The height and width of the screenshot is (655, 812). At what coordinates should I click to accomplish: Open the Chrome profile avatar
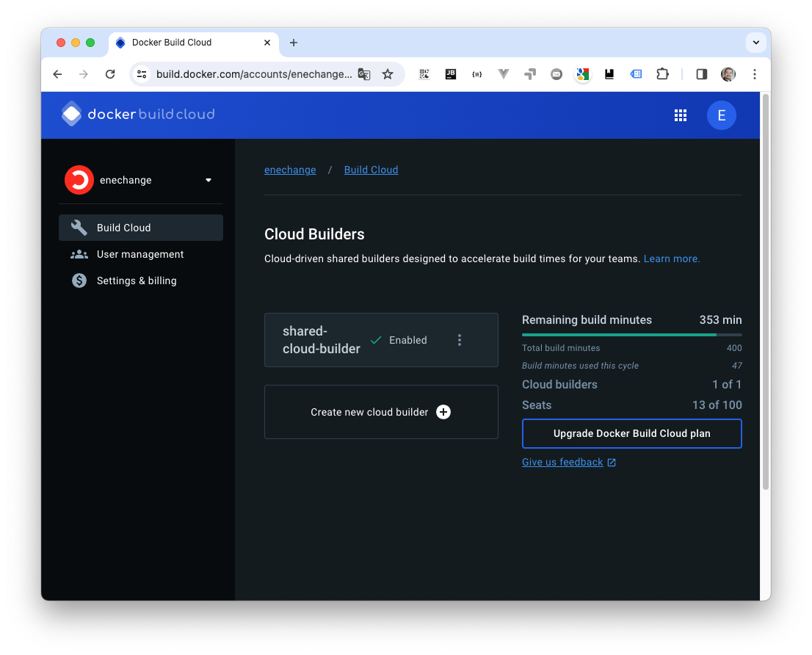(x=728, y=74)
